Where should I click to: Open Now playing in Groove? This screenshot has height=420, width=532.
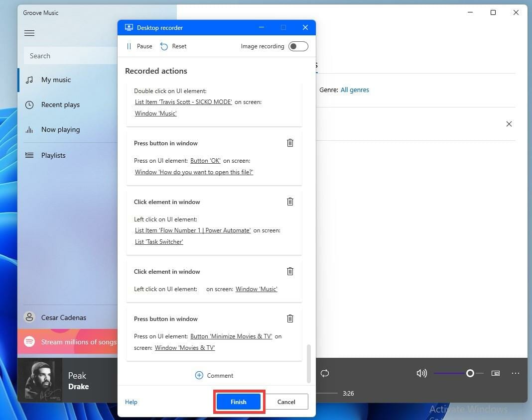[68, 129]
